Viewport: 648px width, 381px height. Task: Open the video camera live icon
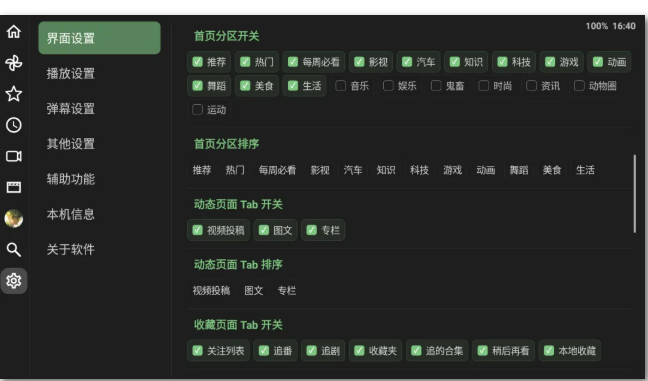[14, 156]
